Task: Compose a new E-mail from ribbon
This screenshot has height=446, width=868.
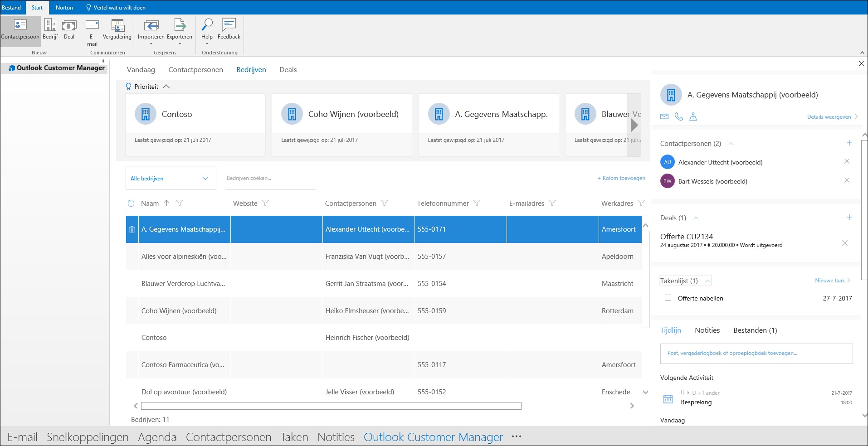Action: click(x=92, y=33)
